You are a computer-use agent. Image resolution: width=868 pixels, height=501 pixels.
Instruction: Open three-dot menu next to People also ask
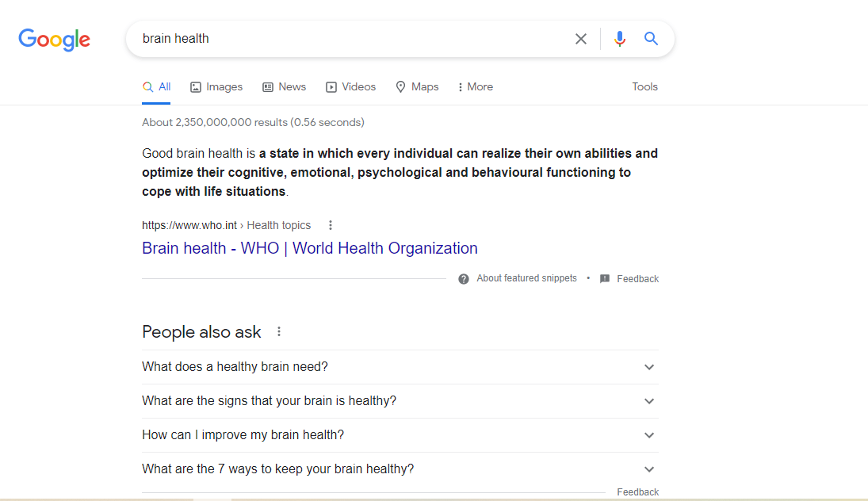279,331
